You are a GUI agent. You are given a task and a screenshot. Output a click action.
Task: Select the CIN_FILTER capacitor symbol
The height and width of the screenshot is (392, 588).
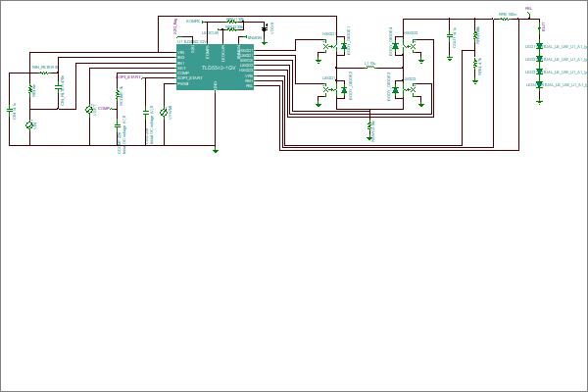[x=58, y=87]
